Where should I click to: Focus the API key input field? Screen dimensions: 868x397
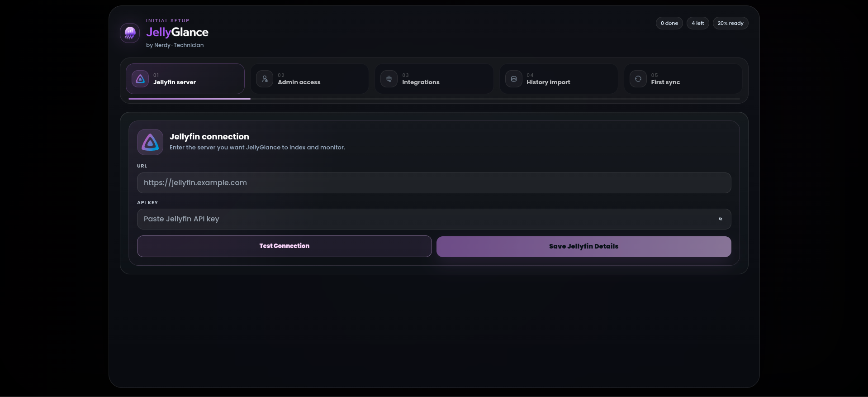click(x=434, y=219)
